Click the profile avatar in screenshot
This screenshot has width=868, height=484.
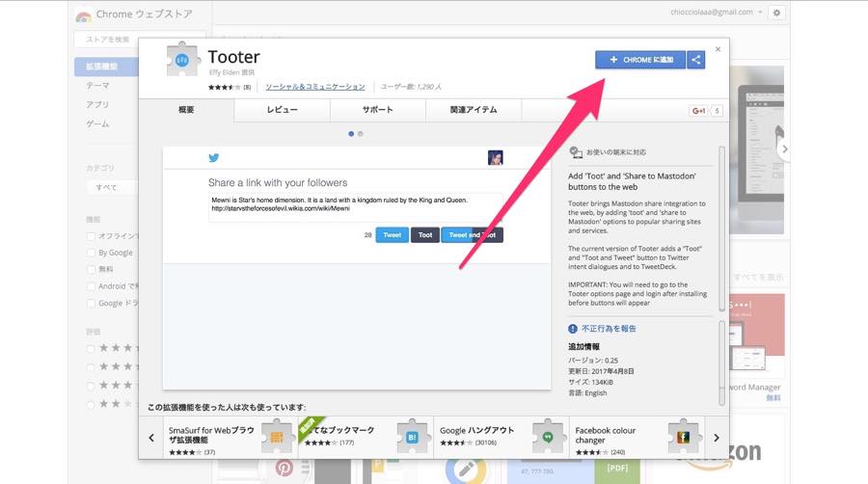point(496,158)
